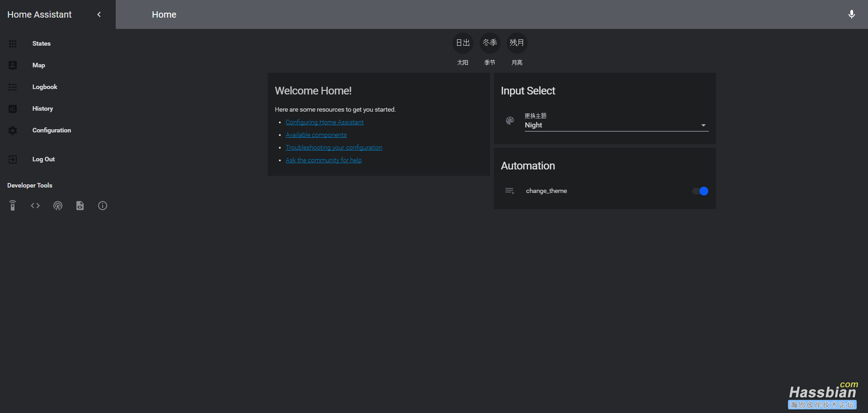The image size is (868, 413).
Task: Open the Events developer tool (broadcast icon)
Action: pos(58,206)
